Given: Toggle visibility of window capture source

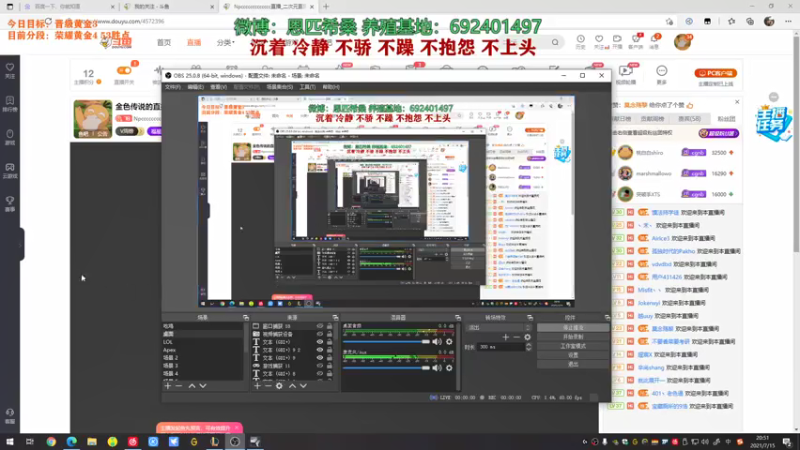Looking at the screenshot, I should pos(320,326).
